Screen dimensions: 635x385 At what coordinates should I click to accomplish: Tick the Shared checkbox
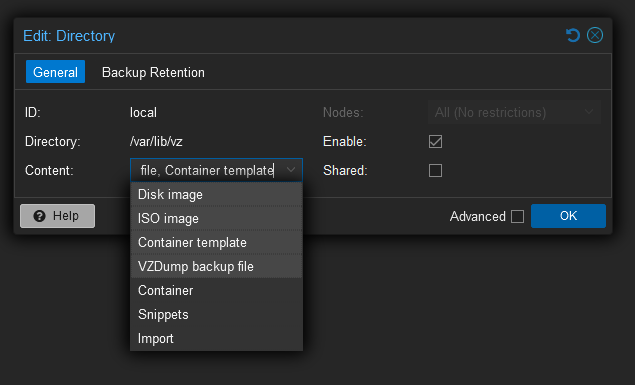coord(435,170)
